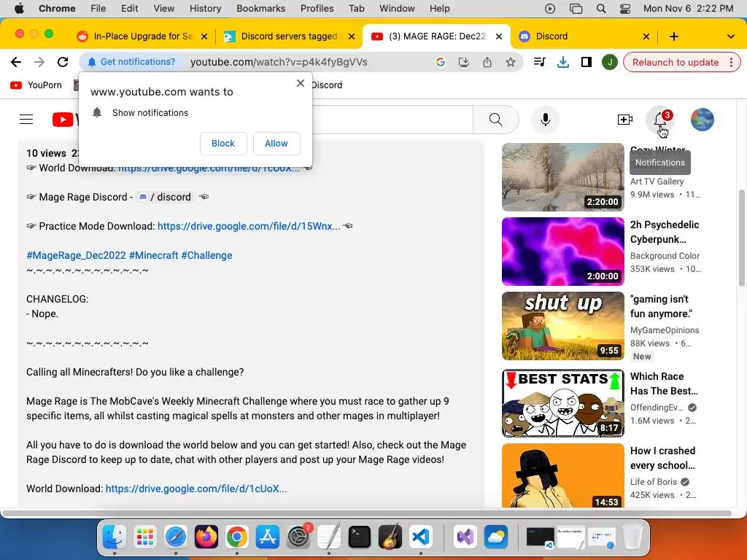Open the Bookmarks menu

pos(261,9)
